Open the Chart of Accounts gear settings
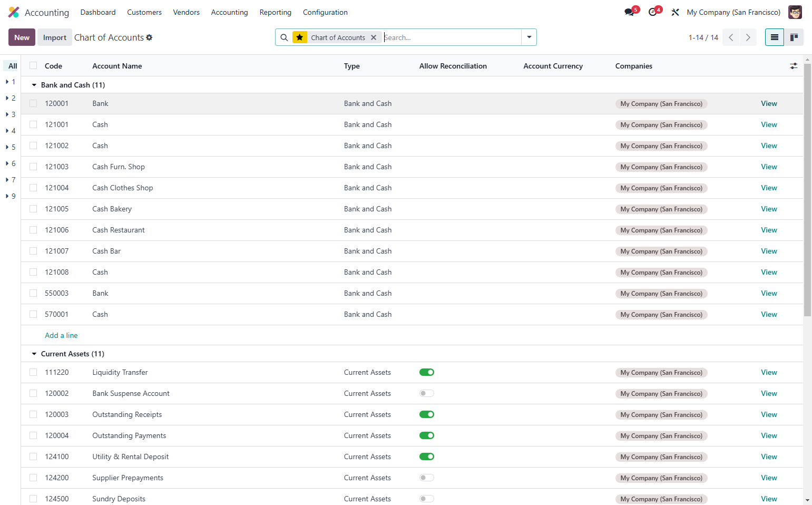 [149, 37]
